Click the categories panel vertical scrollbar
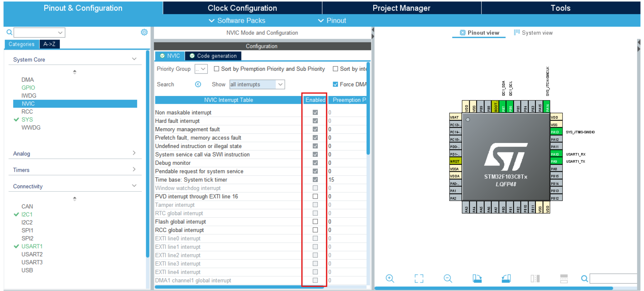Viewport: 644px width, 291px height. click(147, 154)
